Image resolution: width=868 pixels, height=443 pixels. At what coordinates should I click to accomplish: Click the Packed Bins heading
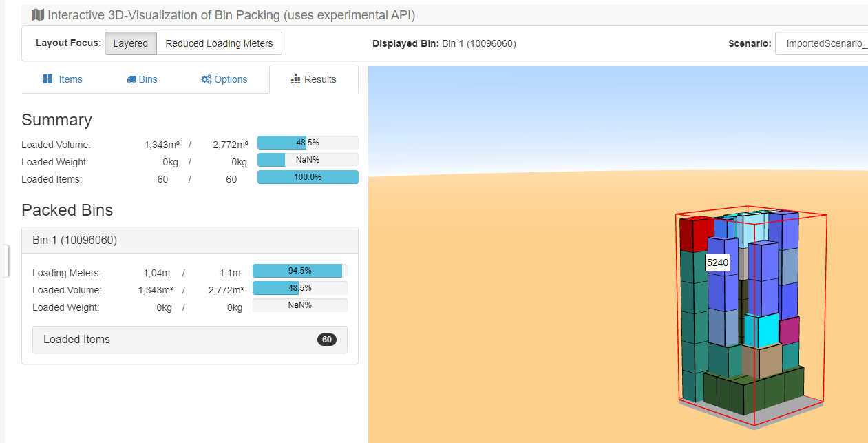pyautogui.click(x=67, y=210)
